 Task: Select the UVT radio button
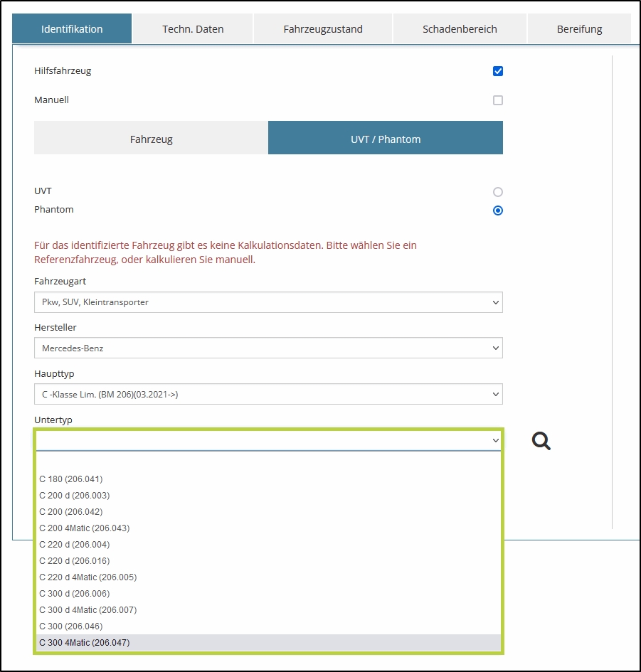(x=498, y=192)
